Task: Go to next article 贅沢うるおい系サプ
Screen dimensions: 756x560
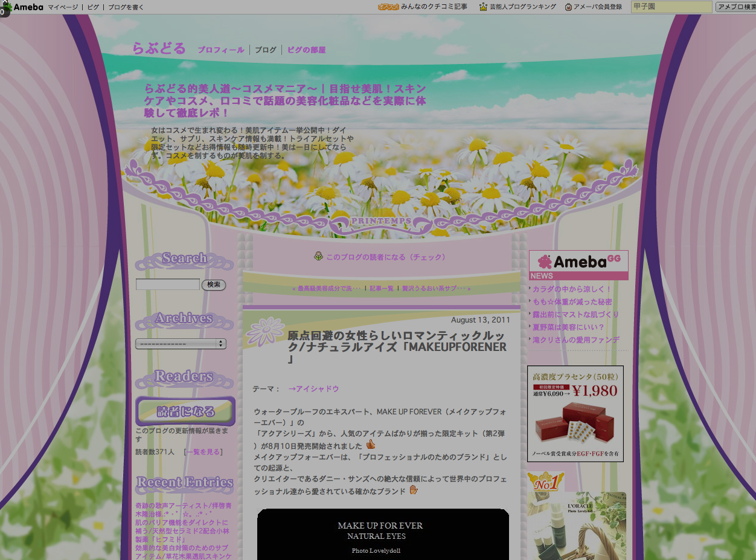Action: [x=437, y=289]
